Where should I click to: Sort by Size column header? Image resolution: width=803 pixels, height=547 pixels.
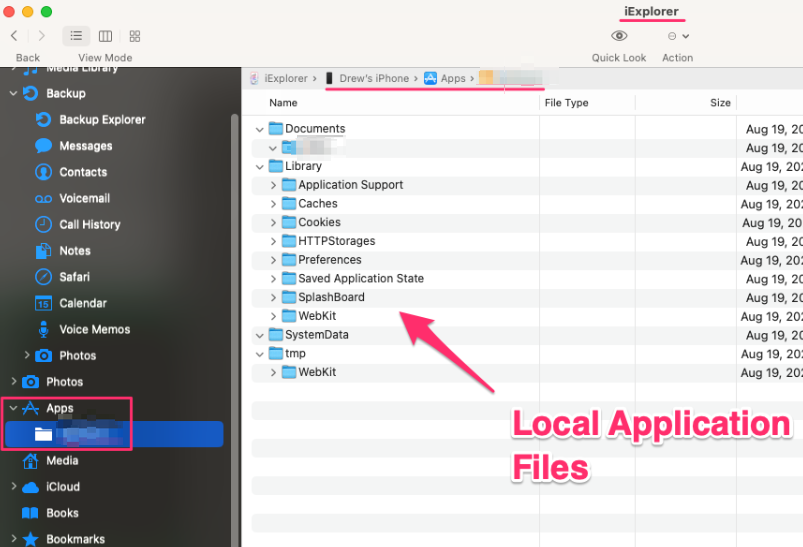pos(720,102)
